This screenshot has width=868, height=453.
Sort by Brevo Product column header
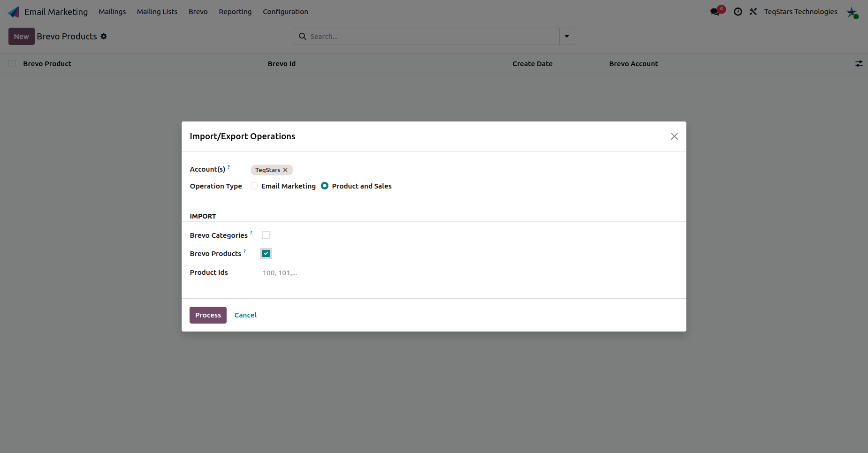pyautogui.click(x=47, y=63)
